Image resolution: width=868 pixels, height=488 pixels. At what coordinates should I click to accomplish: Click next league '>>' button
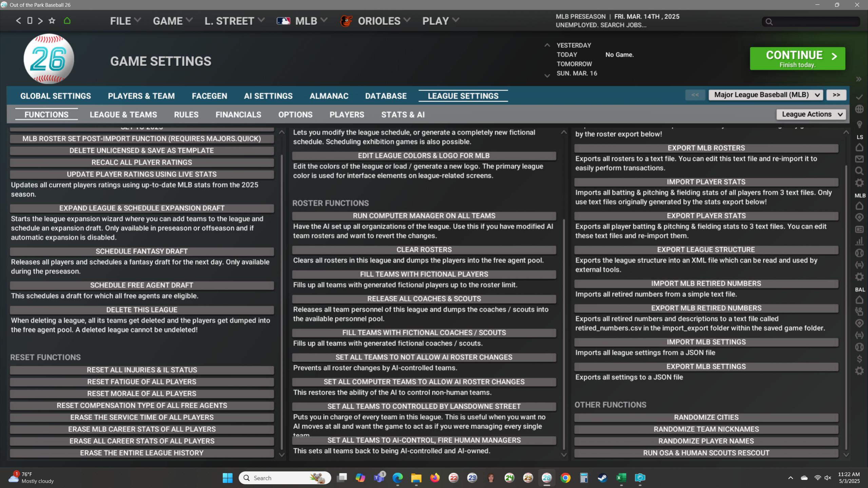point(836,95)
